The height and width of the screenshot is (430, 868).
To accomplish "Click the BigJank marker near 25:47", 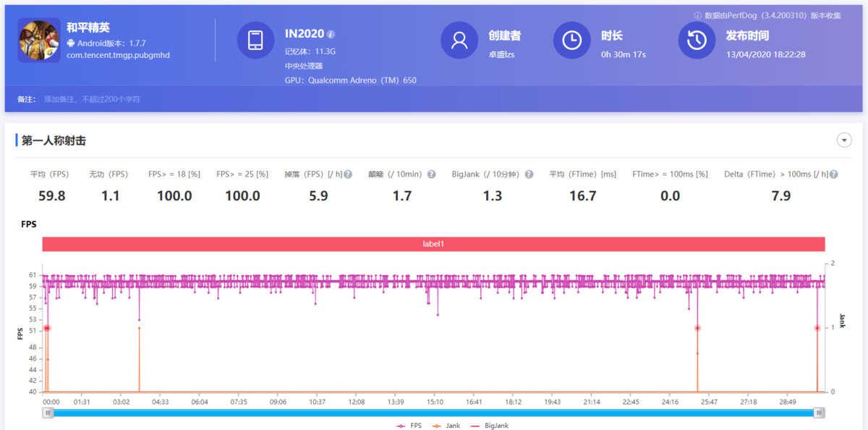I will (x=697, y=328).
